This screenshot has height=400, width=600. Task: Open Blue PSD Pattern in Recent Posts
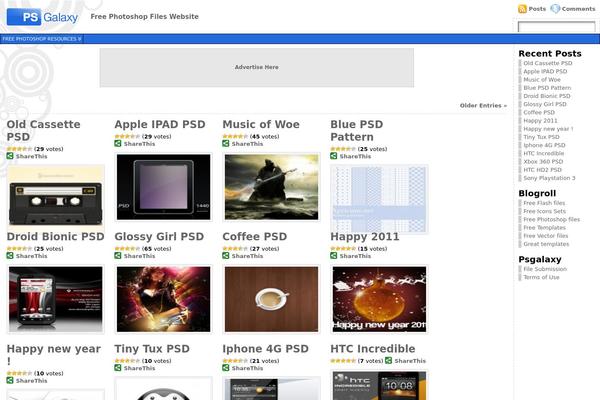[x=547, y=88]
